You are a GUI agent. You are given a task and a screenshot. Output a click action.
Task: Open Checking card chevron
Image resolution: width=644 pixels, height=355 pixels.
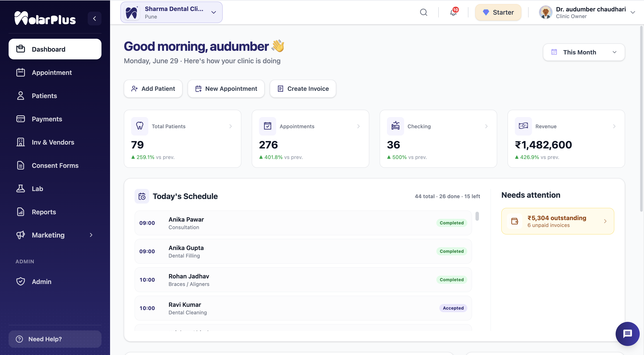tap(486, 126)
